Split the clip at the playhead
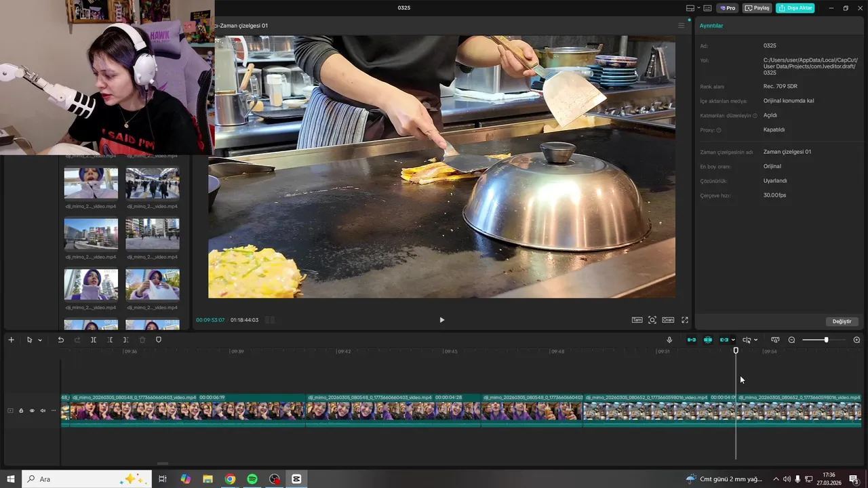The image size is (868, 488). tap(94, 340)
